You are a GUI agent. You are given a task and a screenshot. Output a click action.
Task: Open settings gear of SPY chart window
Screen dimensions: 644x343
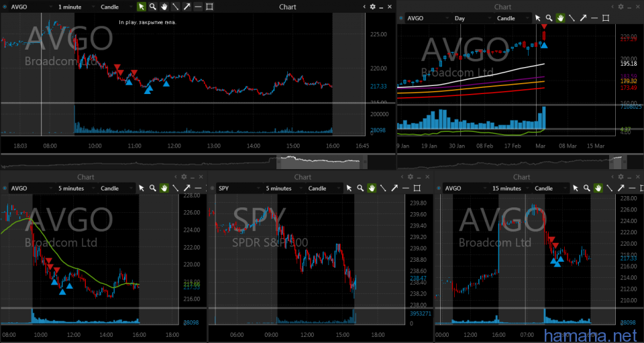pos(409,177)
